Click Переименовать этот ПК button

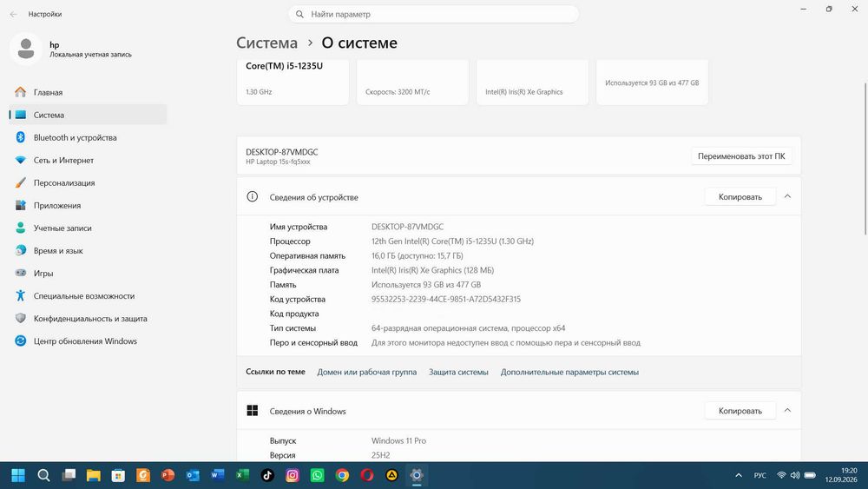[x=741, y=156]
